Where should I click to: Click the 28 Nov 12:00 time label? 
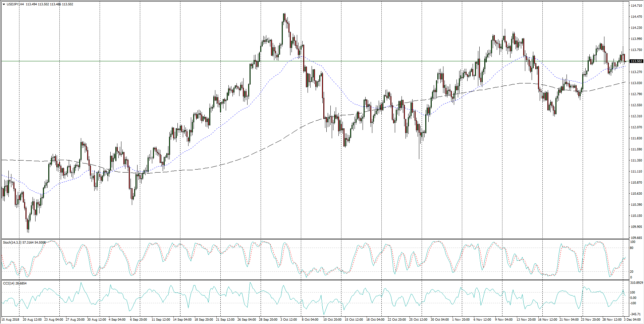coord(612,320)
